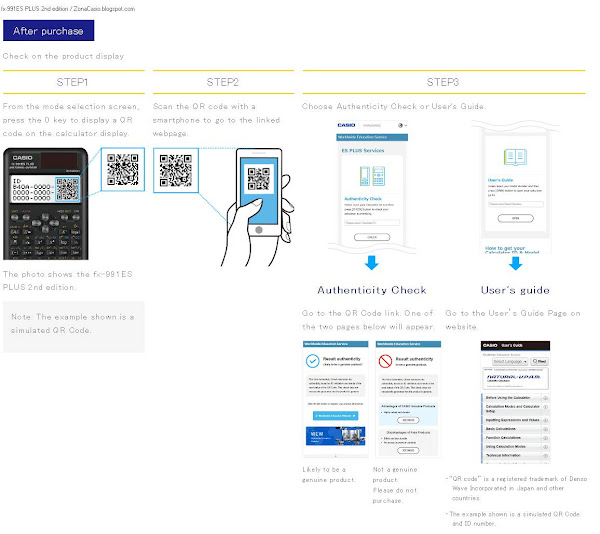Click the enlarged QR code beside the calculator
600x534 pixels.
[x=123, y=169]
